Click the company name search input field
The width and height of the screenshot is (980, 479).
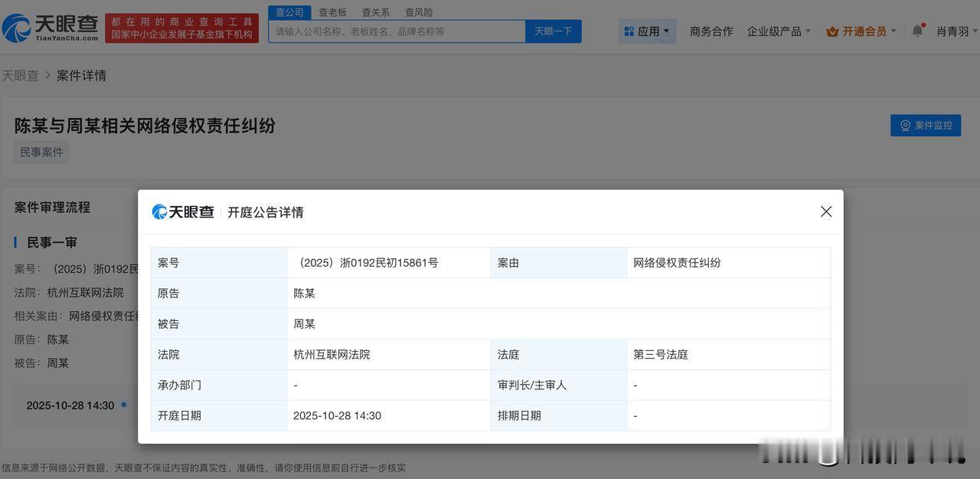pos(397,31)
